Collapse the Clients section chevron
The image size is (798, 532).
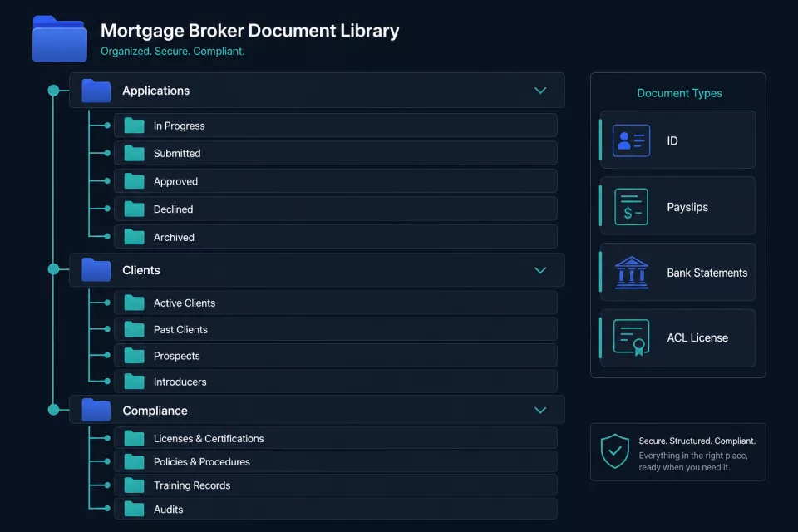point(540,270)
